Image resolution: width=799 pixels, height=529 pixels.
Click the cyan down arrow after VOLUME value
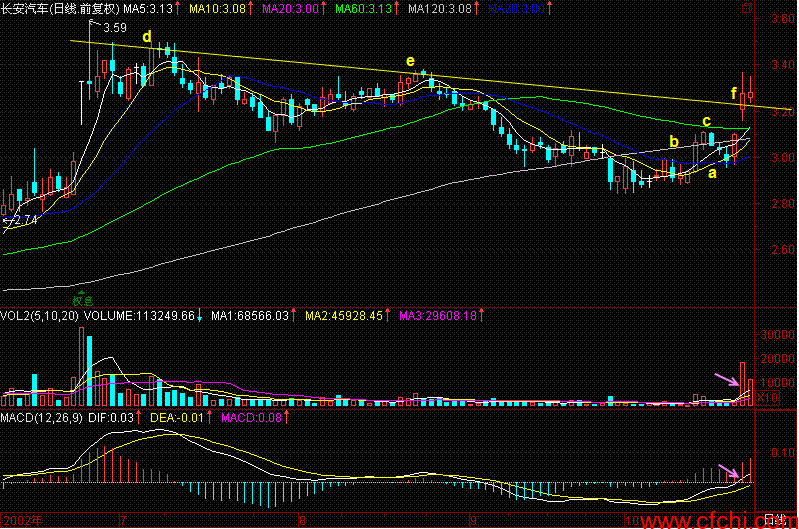(x=199, y=316)
